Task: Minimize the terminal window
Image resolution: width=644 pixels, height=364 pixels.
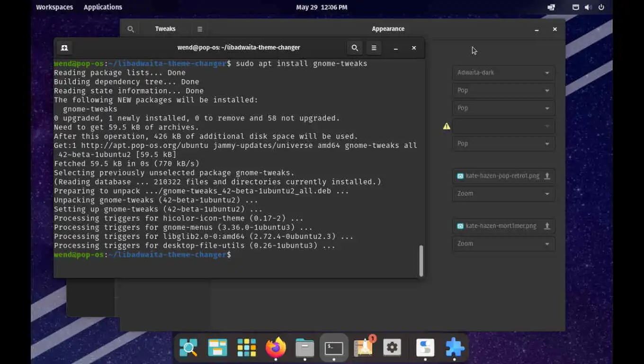Action: pos(395,48)
